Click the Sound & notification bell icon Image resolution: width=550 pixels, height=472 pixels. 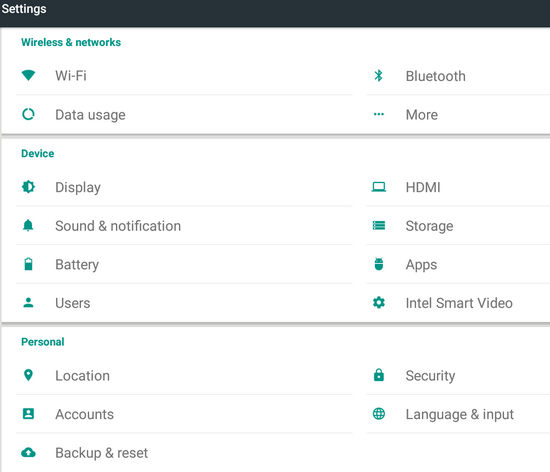pyautogui.click(x=28, y=225)
